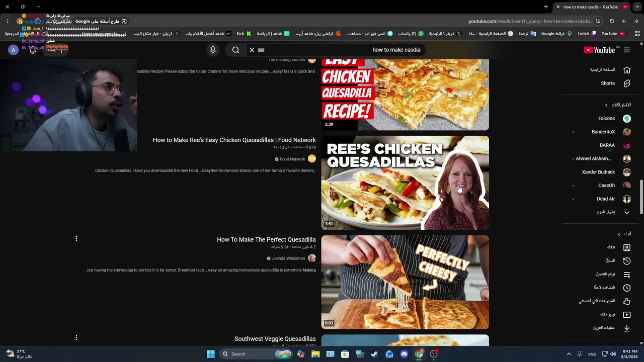Expand the You section header arrow

click(619, 234)
